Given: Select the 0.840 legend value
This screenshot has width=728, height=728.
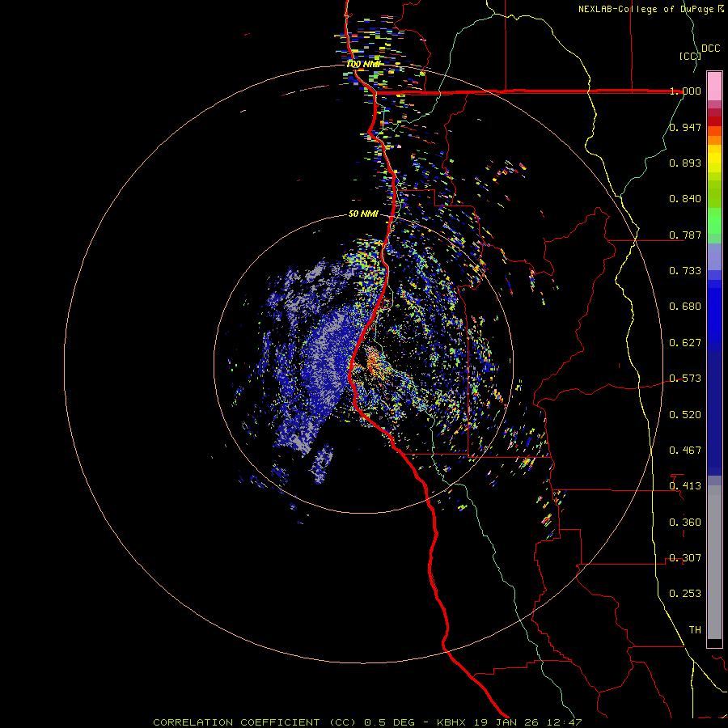Looking at the screenshot, I should tap(685, 199).
